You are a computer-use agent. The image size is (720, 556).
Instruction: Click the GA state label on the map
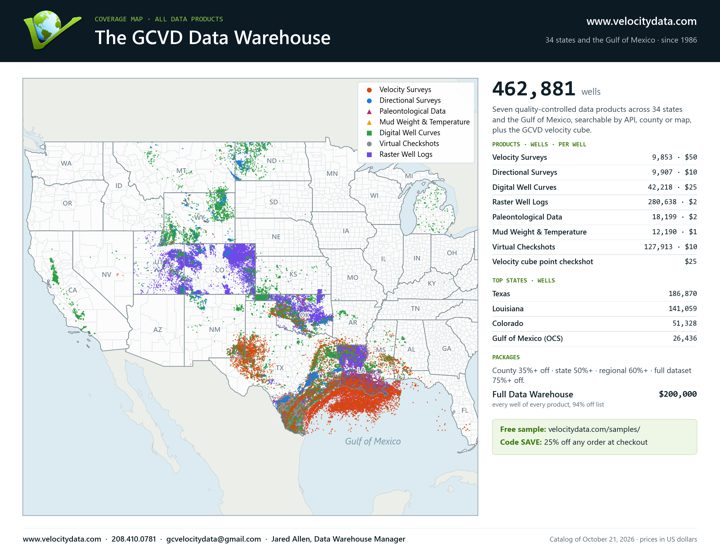(446, 348)
